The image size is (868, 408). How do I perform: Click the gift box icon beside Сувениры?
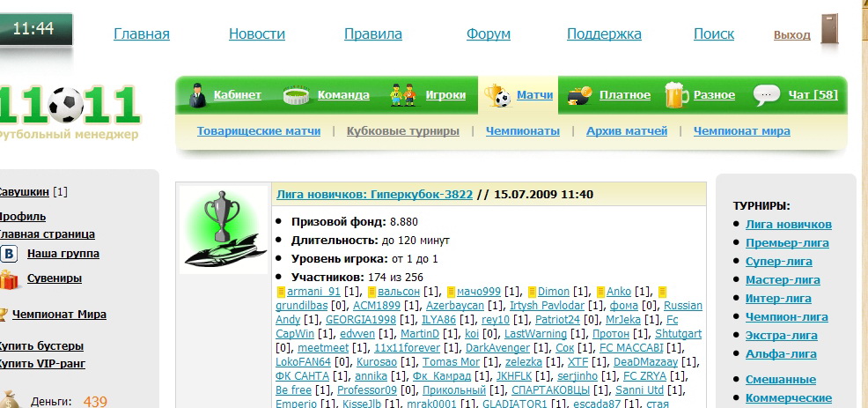click(x=9, y=279)
